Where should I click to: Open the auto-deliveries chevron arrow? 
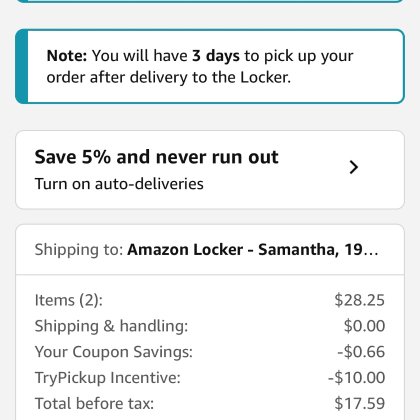point(354,167)
